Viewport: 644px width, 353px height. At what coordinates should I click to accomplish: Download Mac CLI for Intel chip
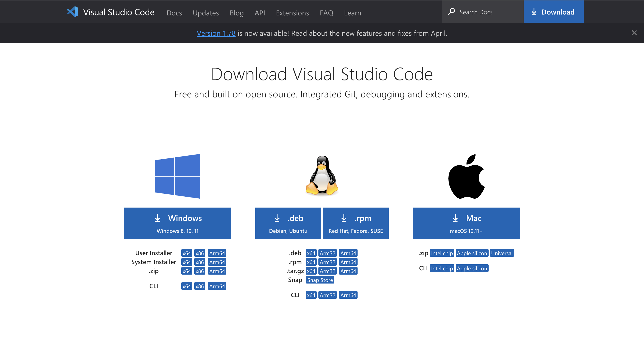(x=442, y=268)
